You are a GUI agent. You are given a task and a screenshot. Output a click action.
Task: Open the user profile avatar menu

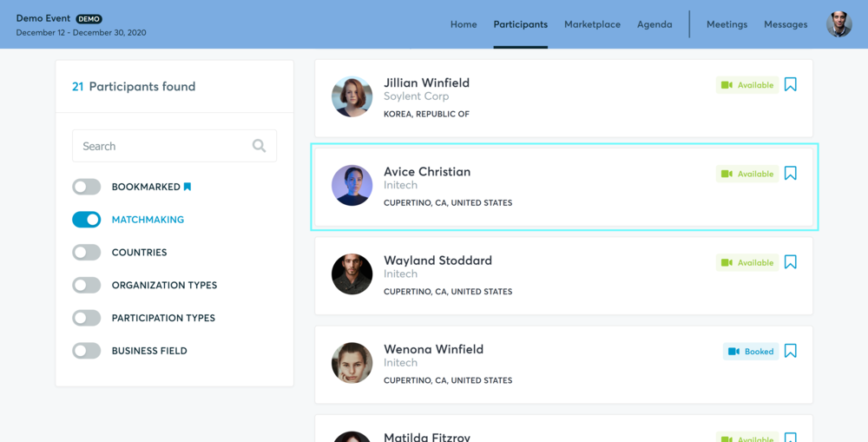(x=839, y=24)
